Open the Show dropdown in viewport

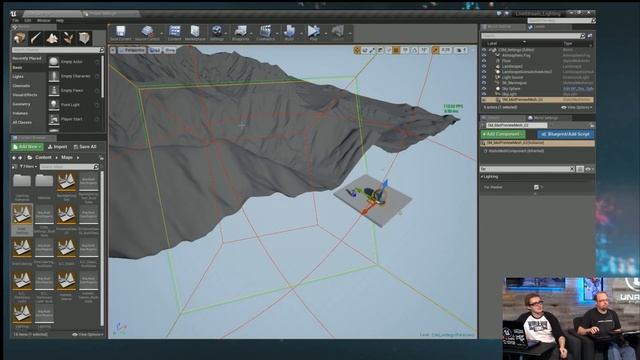coord(170,50)
